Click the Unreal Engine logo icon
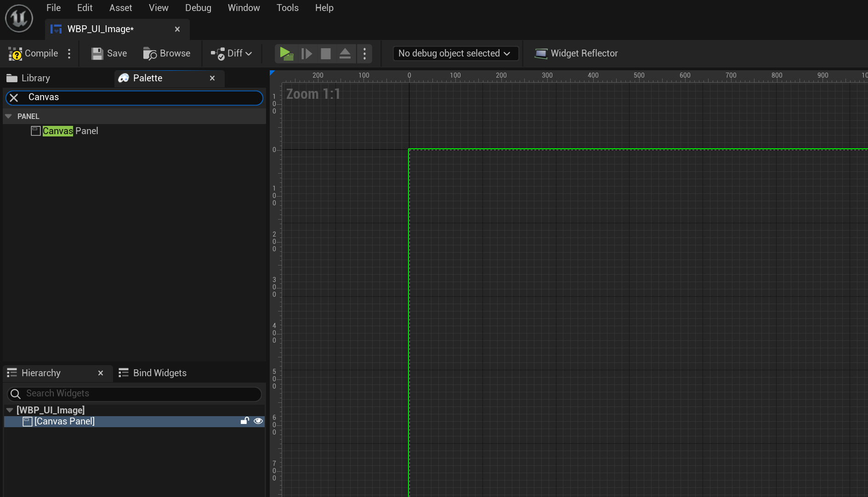868x497 pixels. pyautogui.click(x=19, y=18)
